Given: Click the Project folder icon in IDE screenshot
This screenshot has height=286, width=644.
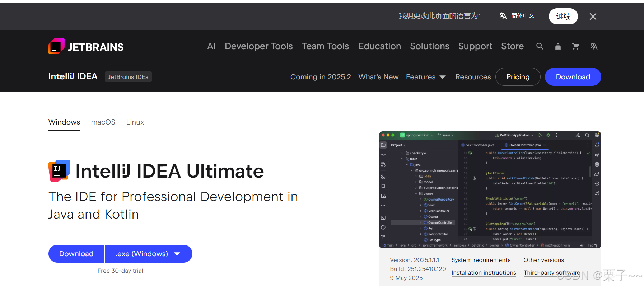Looking at the screenshot, I should pos(383,145).
